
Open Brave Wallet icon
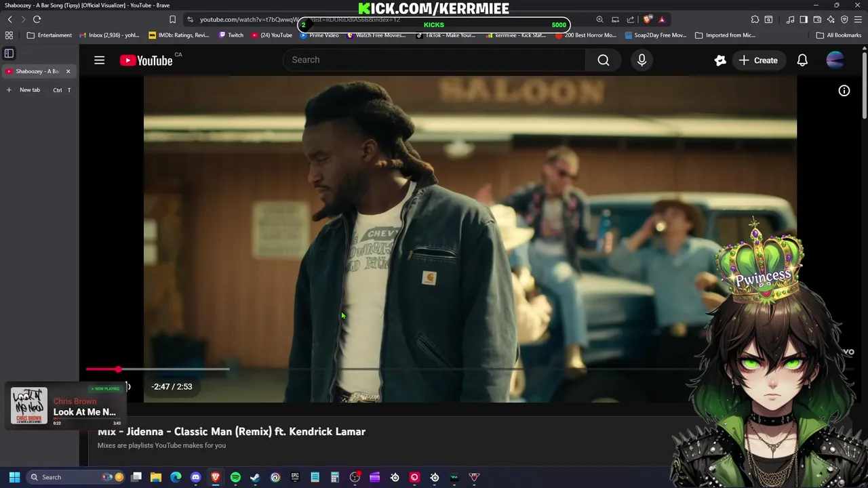pyautogui.click(x=817, y=20)
